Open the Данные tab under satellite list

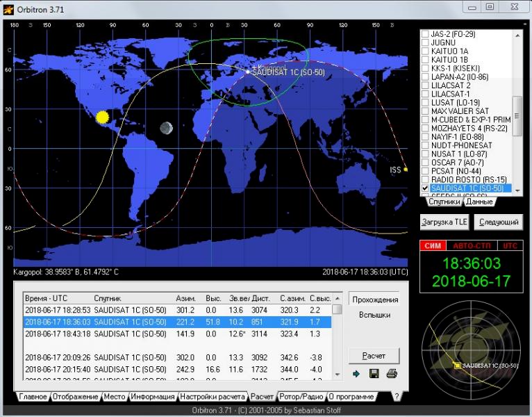tap(479, 202)
